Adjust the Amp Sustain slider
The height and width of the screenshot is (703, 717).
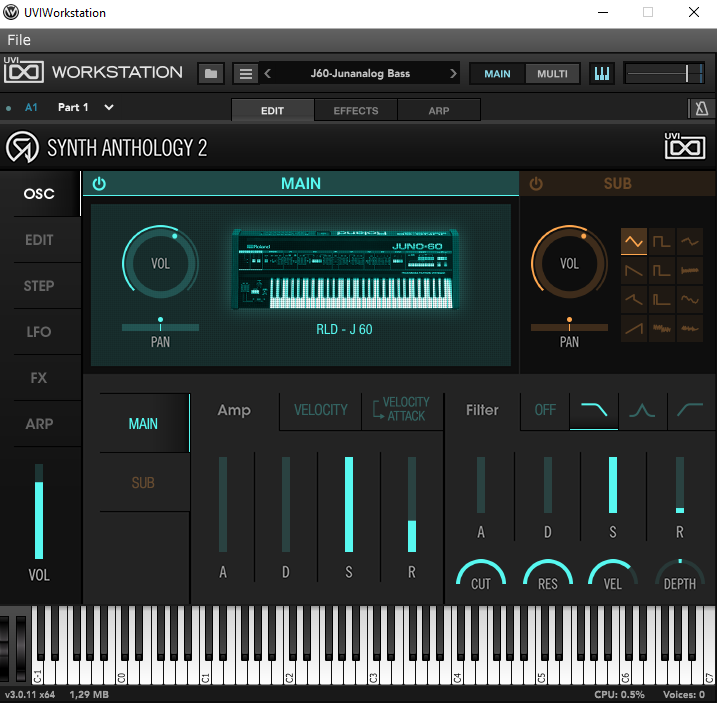349,504
